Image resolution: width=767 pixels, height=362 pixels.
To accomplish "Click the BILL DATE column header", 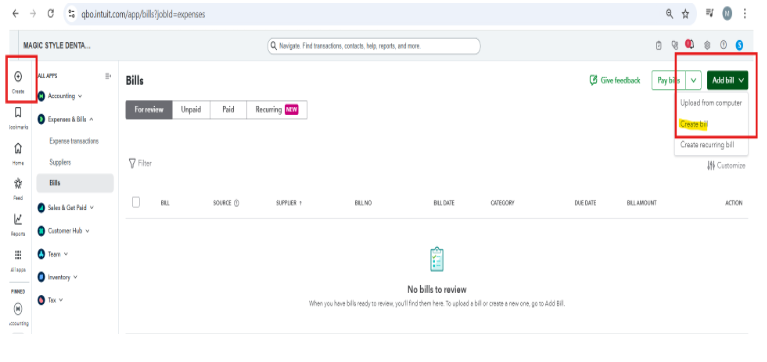I will pos(444,203).
